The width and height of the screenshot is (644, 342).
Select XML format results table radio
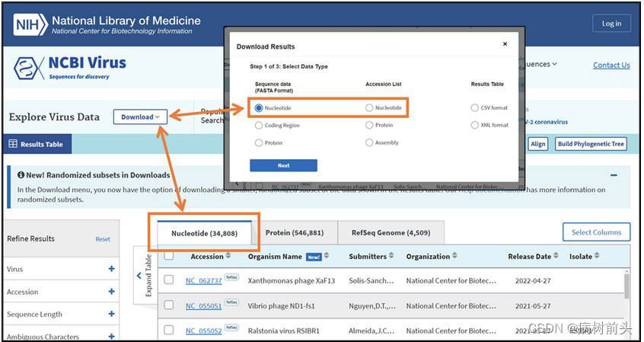pos(475,126)
